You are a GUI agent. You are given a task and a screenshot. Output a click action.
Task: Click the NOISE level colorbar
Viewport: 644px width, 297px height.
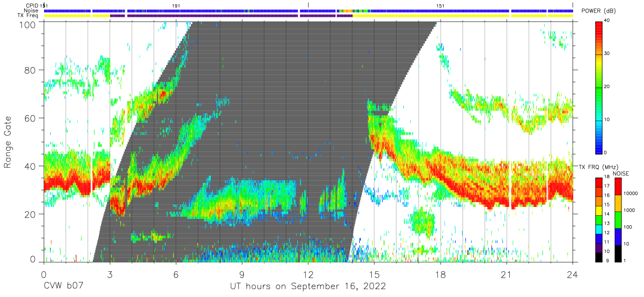[618, 220]
